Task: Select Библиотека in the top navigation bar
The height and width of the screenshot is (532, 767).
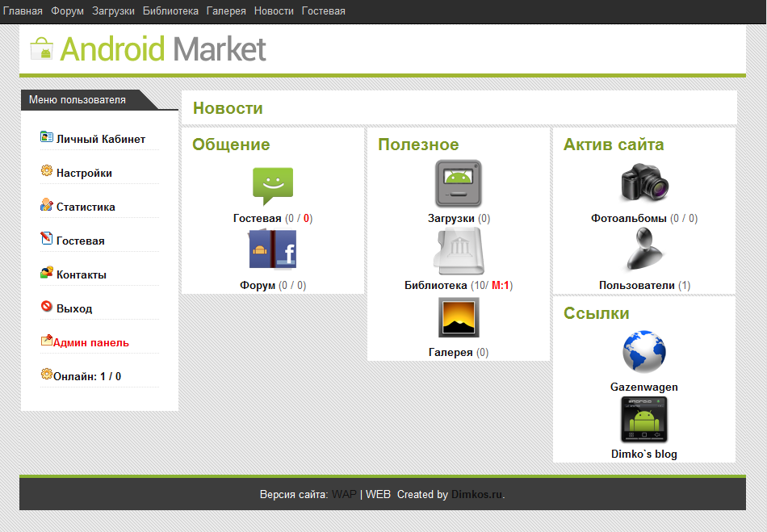Action: coord(170,10)
